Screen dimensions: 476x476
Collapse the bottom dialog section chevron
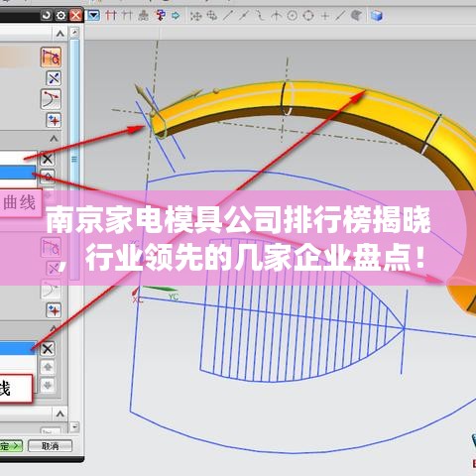point(59,414)
